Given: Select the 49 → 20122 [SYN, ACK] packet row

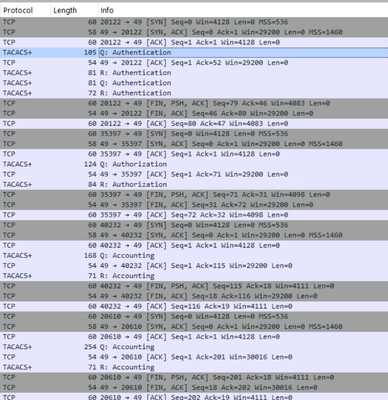Looking at the screenshot, I should [194, 32].
